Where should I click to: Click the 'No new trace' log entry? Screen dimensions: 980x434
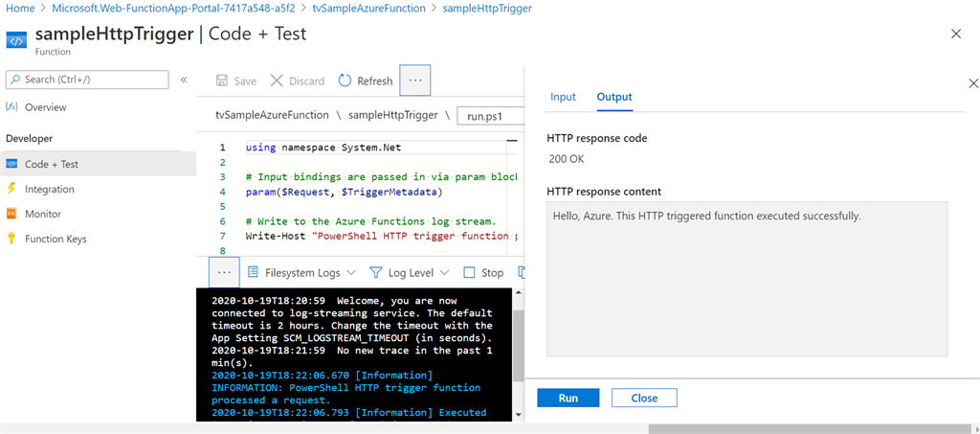[352, 355]
